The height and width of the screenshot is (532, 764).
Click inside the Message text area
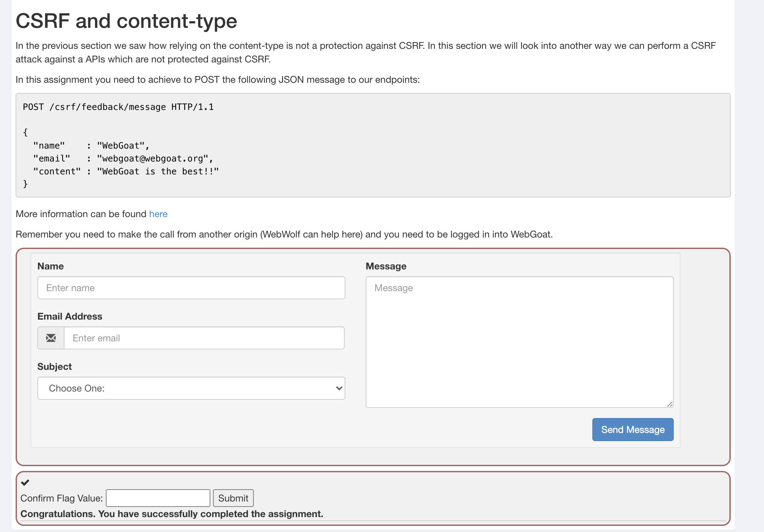click(x=519, y=342)
